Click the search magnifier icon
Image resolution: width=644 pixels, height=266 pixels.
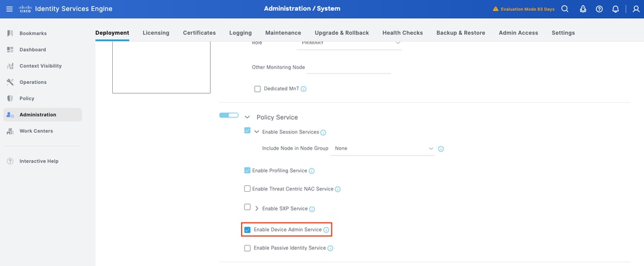click(x=565, y=9)
